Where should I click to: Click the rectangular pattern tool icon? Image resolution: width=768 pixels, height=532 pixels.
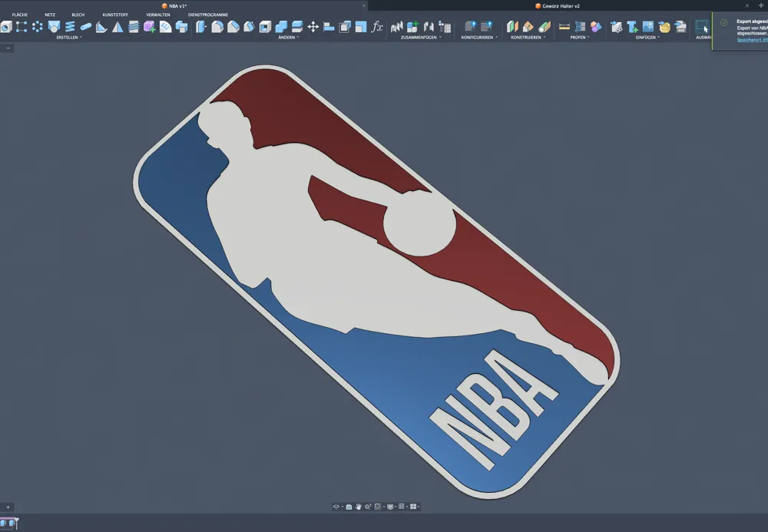pos(22,26)
